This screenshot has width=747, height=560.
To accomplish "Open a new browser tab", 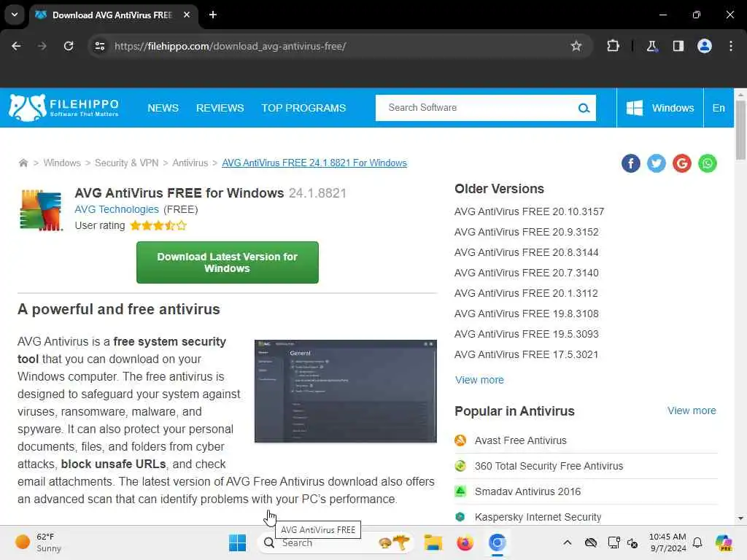I will (213, 15).
